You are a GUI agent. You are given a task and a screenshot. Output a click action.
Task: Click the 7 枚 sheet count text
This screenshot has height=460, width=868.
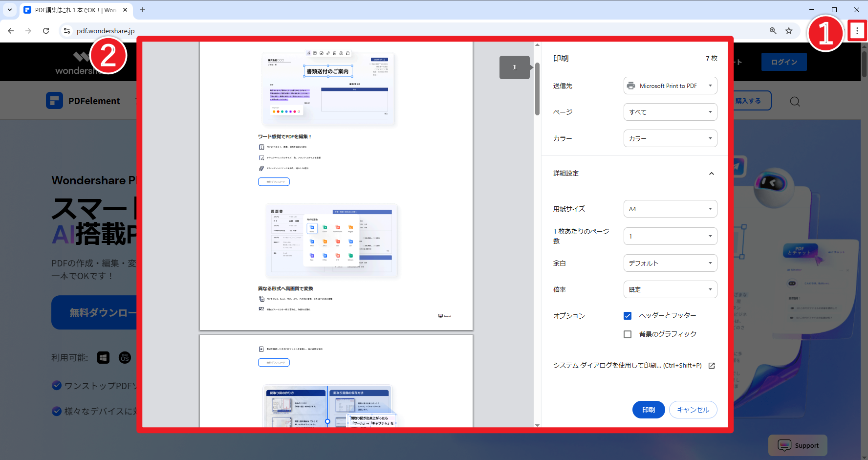coord(712,58)
